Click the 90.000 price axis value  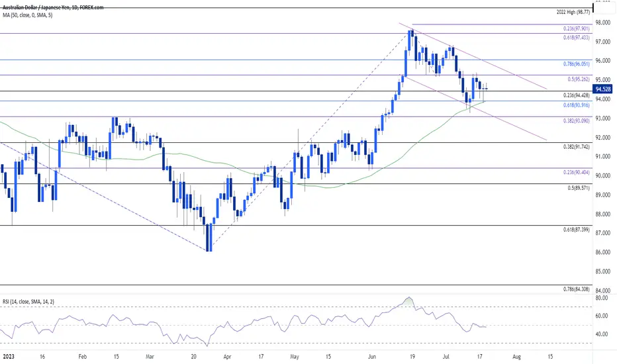603,175
